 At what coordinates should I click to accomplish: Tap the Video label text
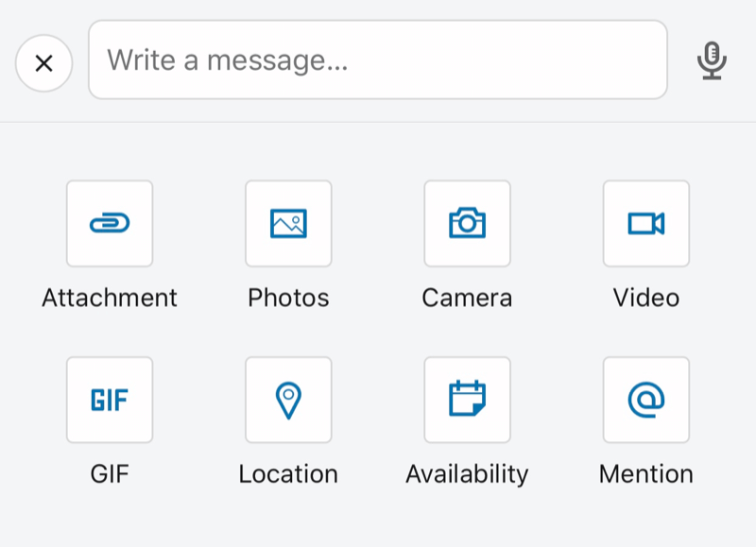(x=645, y=298)
